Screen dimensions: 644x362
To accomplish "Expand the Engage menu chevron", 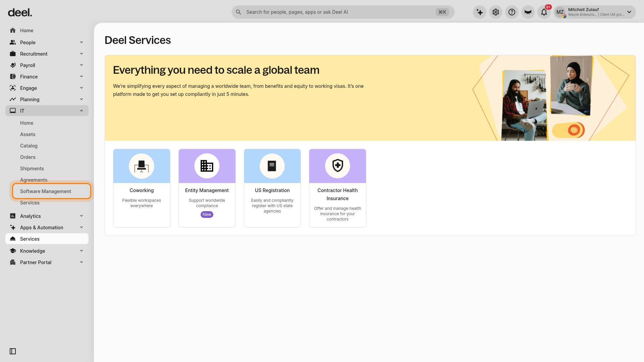I will click(82, 88).
